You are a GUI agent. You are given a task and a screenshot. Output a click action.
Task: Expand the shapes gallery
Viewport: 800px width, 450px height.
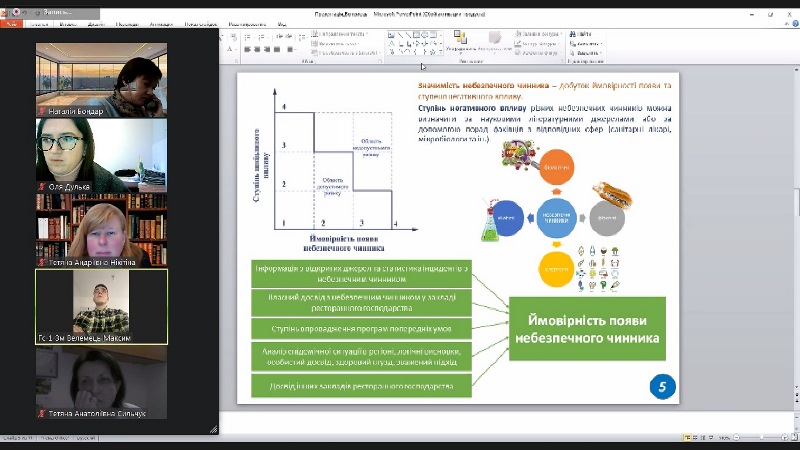point(441,52)
